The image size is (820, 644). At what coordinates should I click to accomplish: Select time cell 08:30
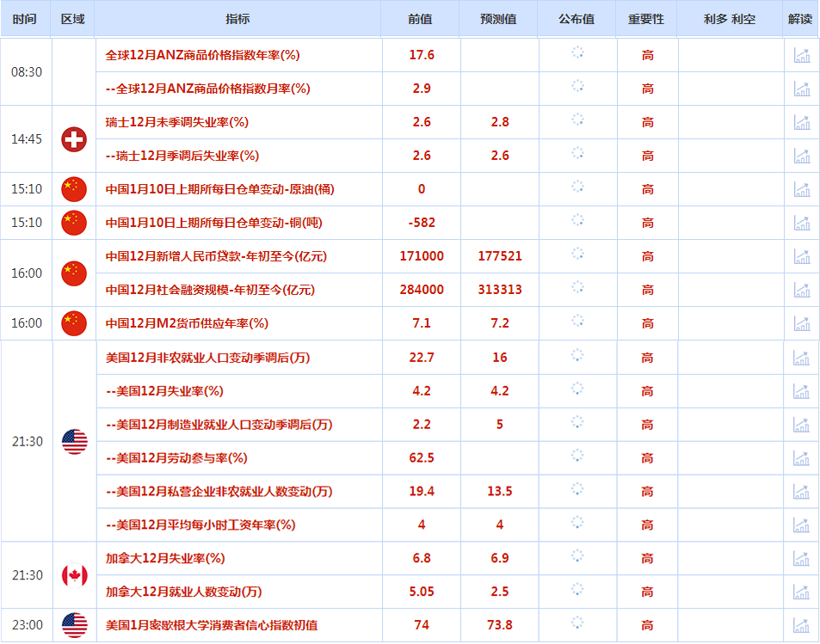click(27, 72)
